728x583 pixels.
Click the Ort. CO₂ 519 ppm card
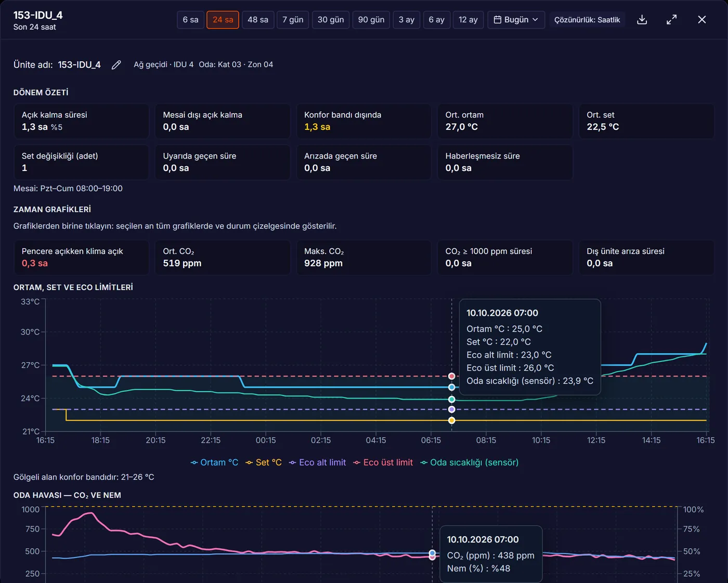[x=223, y=257]
